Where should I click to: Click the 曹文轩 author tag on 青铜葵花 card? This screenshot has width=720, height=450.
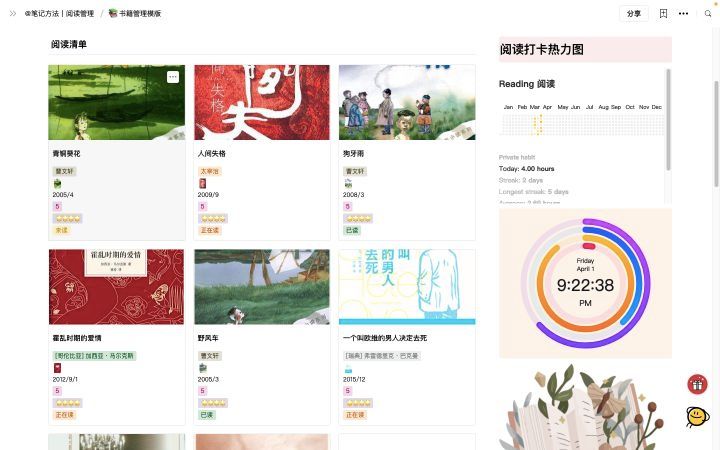[x=64, y=171]
